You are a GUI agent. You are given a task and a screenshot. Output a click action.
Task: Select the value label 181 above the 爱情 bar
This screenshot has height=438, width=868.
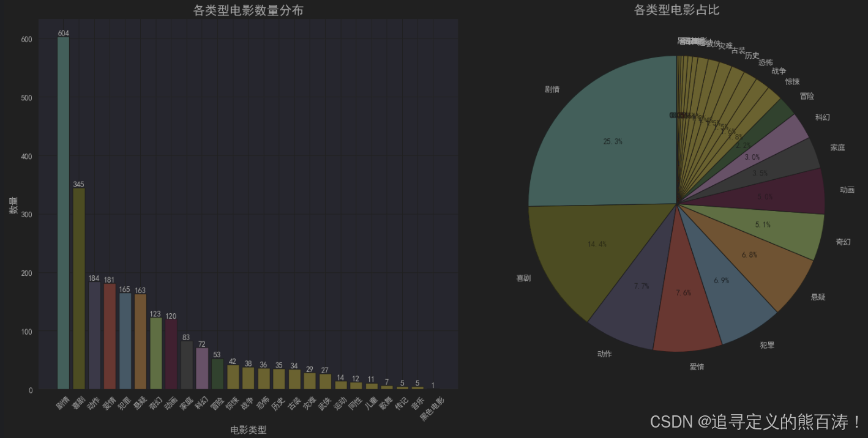[109, 280]
